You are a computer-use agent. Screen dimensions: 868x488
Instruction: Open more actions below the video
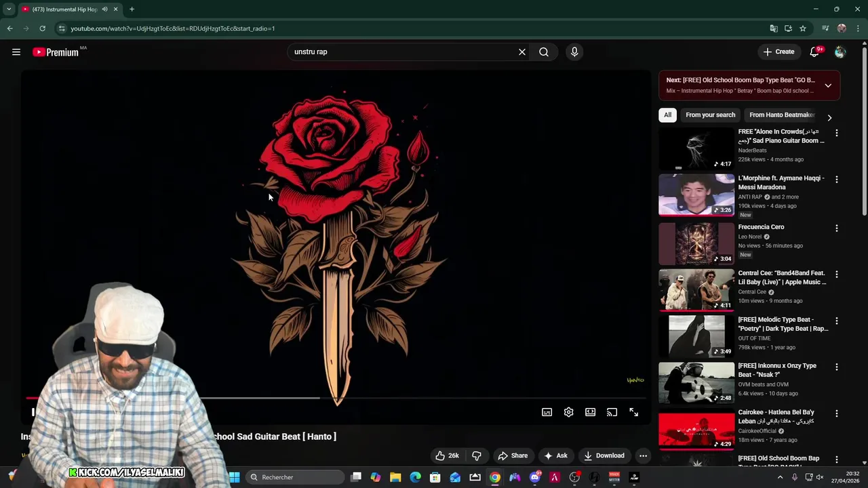coord(644,455)
